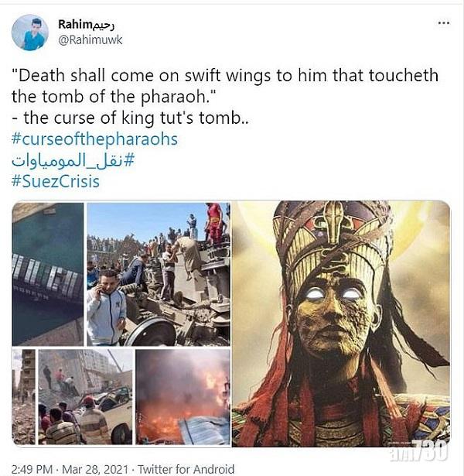
Task: Open the Rahim display name profile link
Action: pos(86,25)
